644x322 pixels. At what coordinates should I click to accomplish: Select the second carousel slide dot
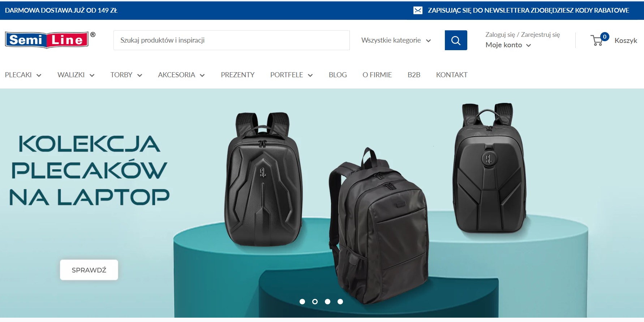[x=315, y=301]
